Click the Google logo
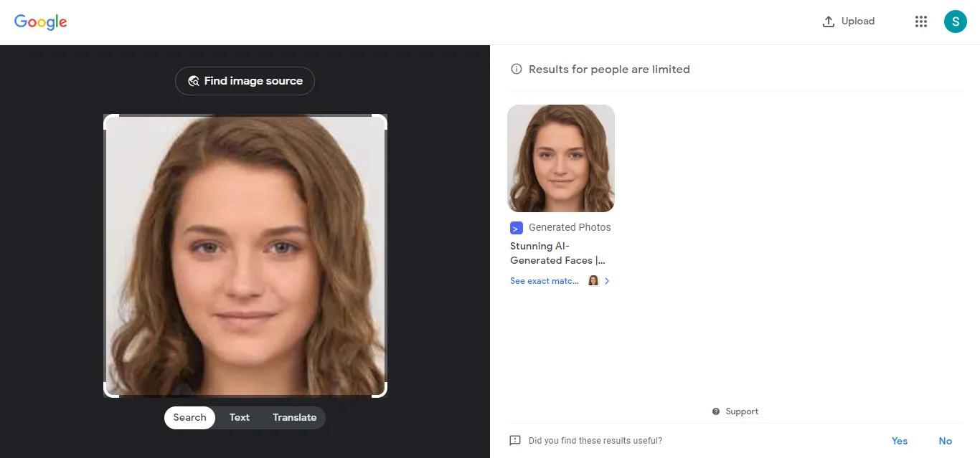Screen dimensions: 980x458 [x=40, y=22]
